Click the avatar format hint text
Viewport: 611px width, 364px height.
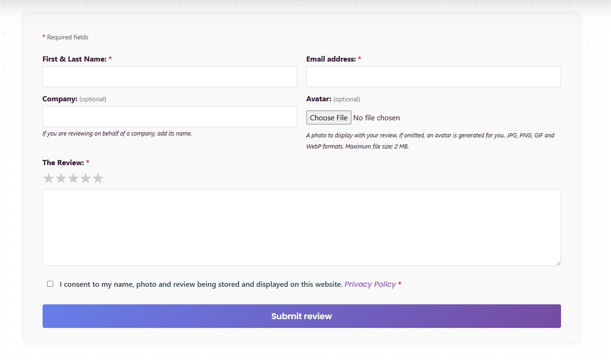click(430, 141)
